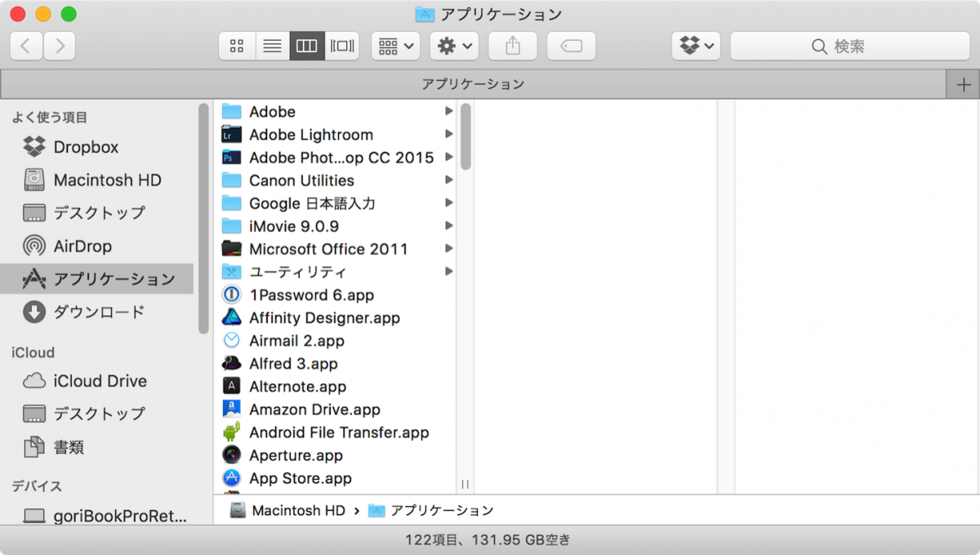
Task: Click AirDrop in the sidebar
Action: pyautogui.click(x=82, y=246)
